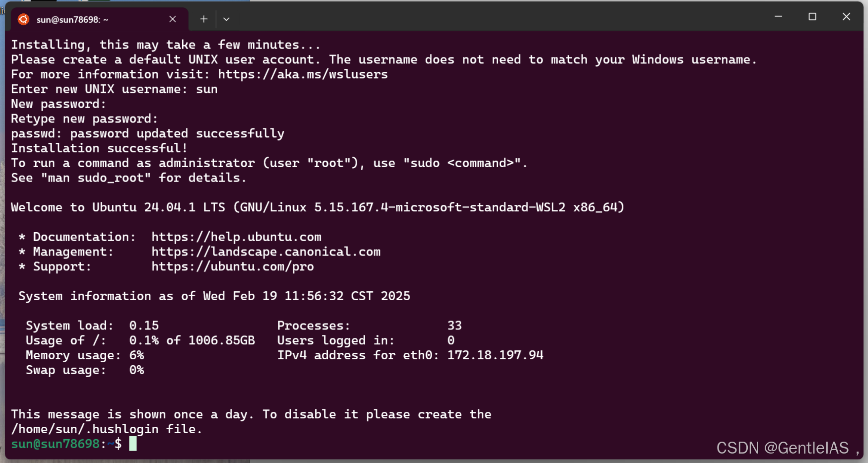The height and width of the screenshot is (463, 868).
Task: Maximize the terminal window
Action: point(812,16)
